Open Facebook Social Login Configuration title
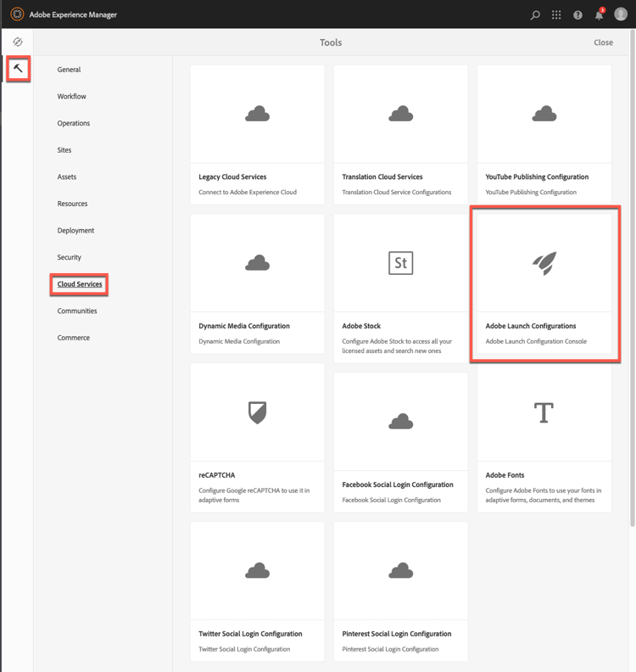This screenshot has width=636, height=672. tap(398, 484)
